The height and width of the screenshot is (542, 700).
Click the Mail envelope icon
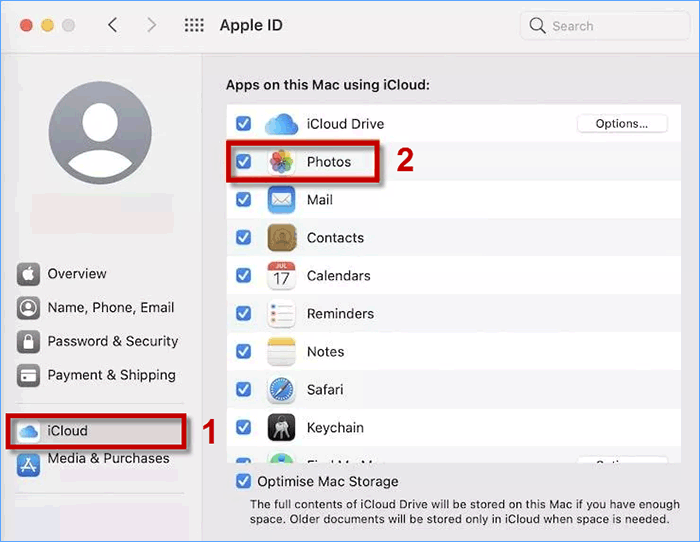(281, 200)
